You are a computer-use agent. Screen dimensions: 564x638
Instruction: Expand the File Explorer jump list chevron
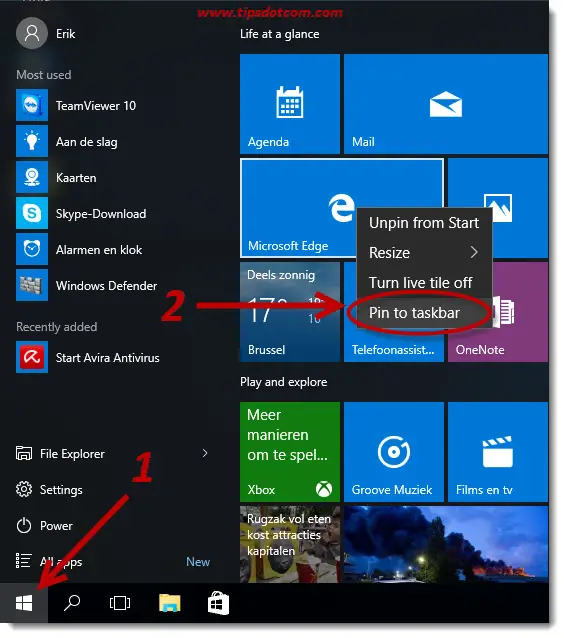(x=205, y=453)
